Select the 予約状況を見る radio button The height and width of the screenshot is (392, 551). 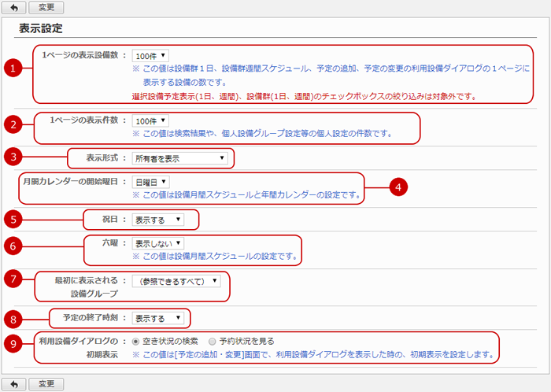click(212, 342)
